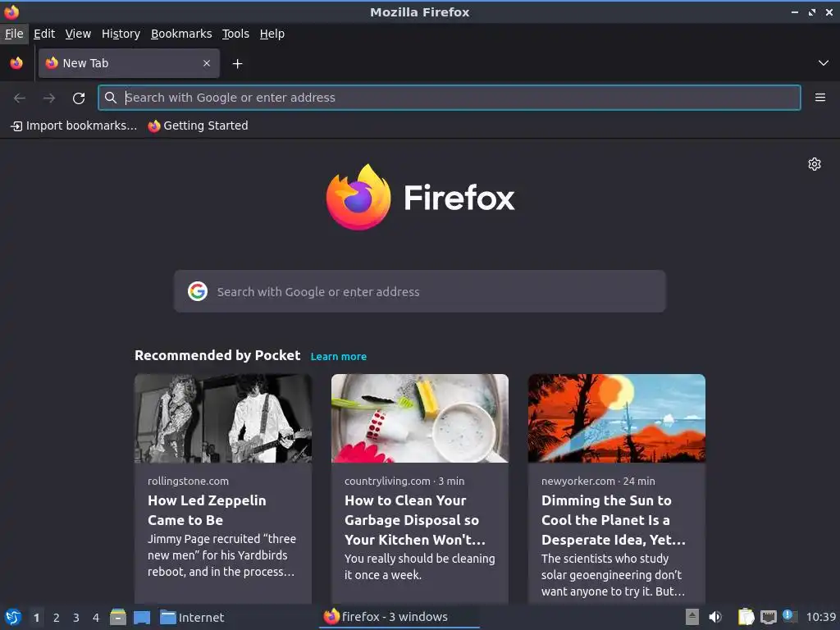The image size is (840, 630).
Task: Open the hamburger application menu
Action: pos(819,98)
